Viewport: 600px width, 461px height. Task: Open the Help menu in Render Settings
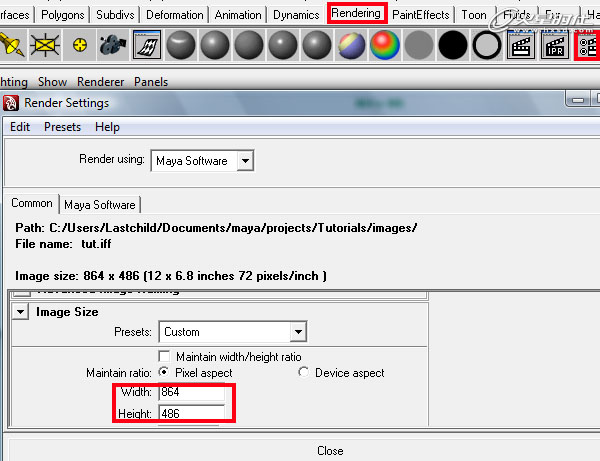pos(108,127)
